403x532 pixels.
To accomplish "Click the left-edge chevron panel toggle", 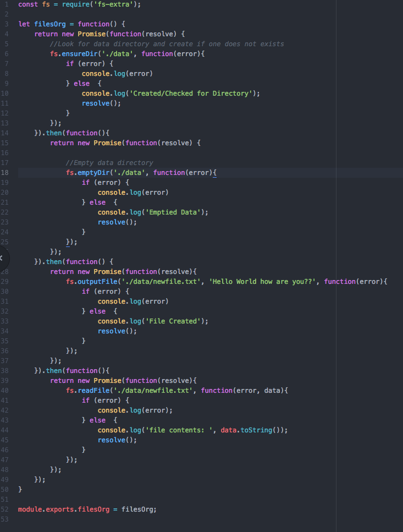I will tap(2, 257).
